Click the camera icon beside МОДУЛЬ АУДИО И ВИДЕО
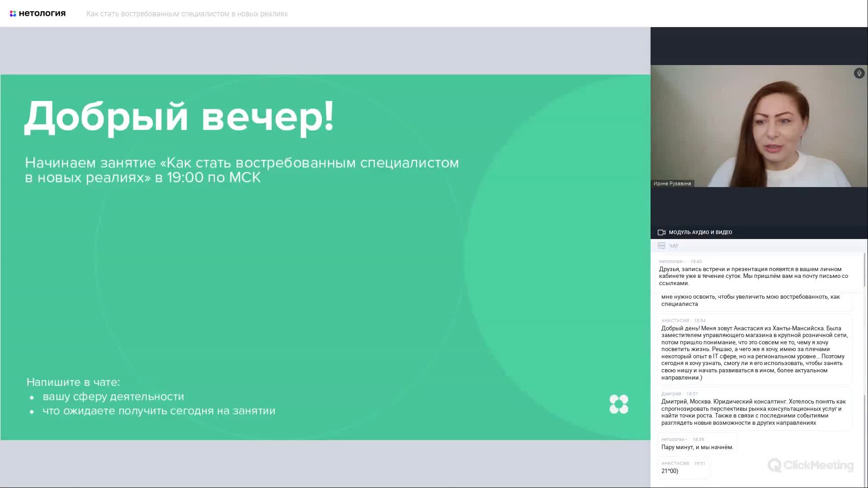 click(661, 232)
